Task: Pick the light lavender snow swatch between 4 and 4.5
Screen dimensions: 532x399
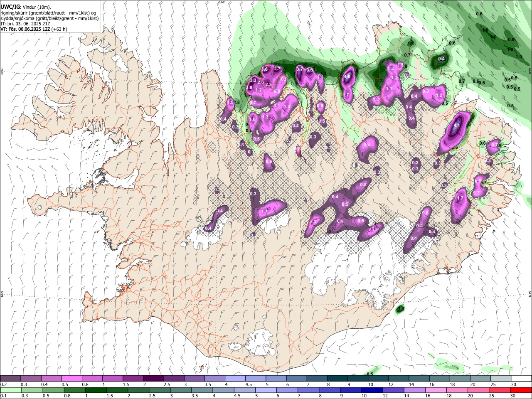Action: [x=235, y=379]
